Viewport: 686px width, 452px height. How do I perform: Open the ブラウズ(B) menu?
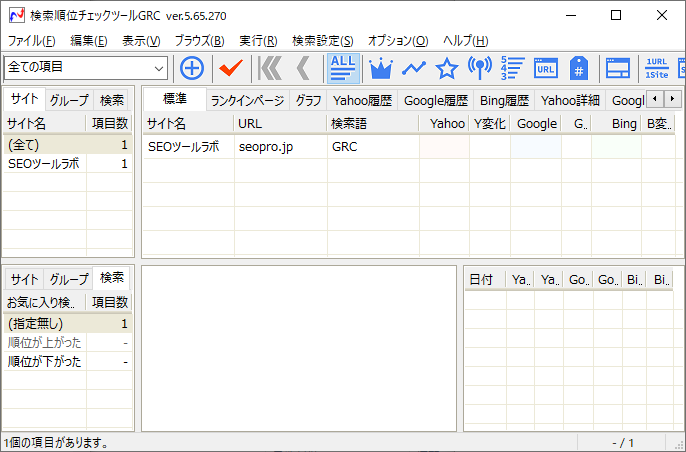coord(200,41)
